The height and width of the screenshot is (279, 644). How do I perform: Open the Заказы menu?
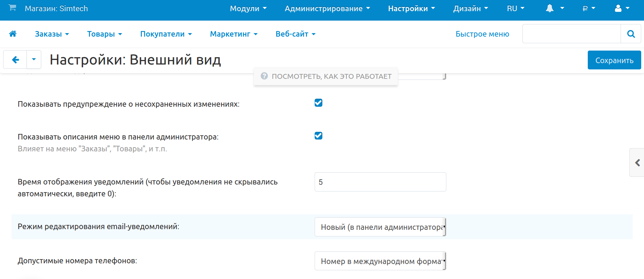click(52, 34)
